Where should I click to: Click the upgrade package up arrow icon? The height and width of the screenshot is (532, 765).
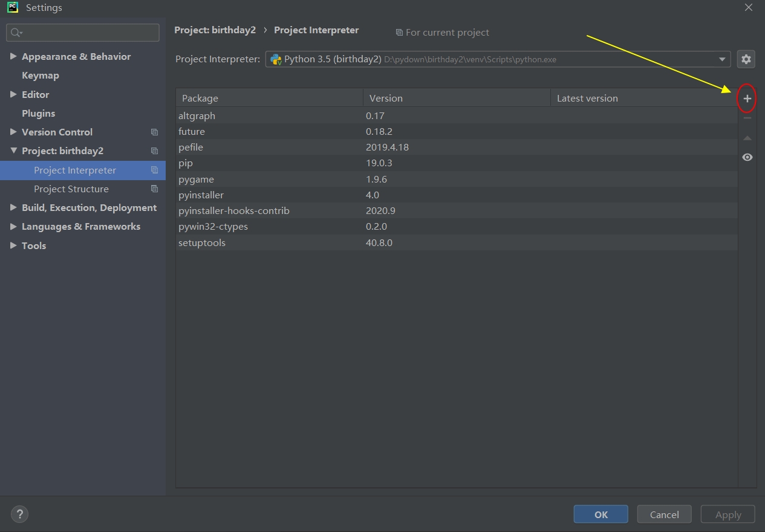pyautogui.click(x=747, y=138)
